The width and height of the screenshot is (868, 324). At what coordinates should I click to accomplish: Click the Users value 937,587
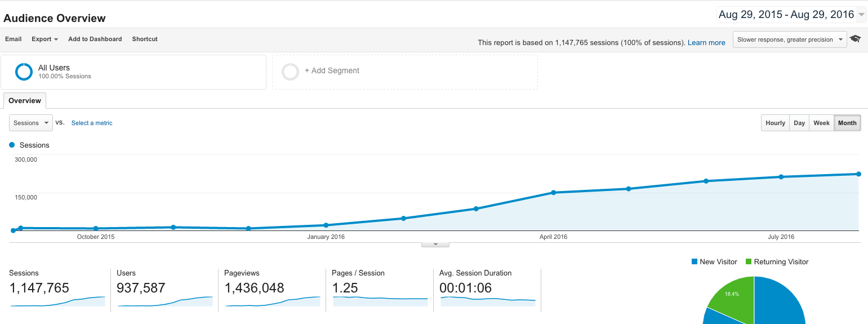click(141, 288)
